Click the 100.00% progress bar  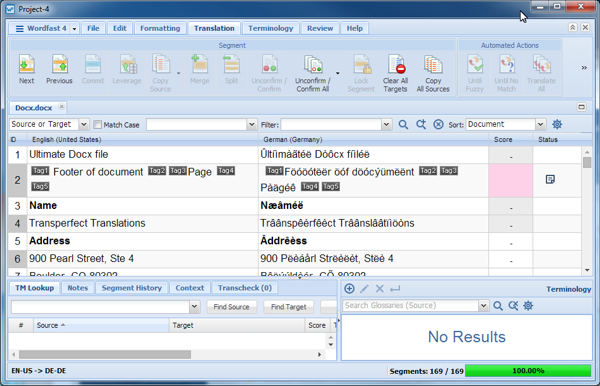pyautogui.click(x=528, y=371)
